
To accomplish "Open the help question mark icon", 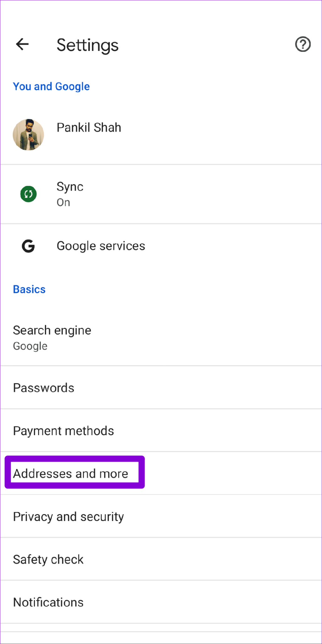I will (x=303, y=44).
